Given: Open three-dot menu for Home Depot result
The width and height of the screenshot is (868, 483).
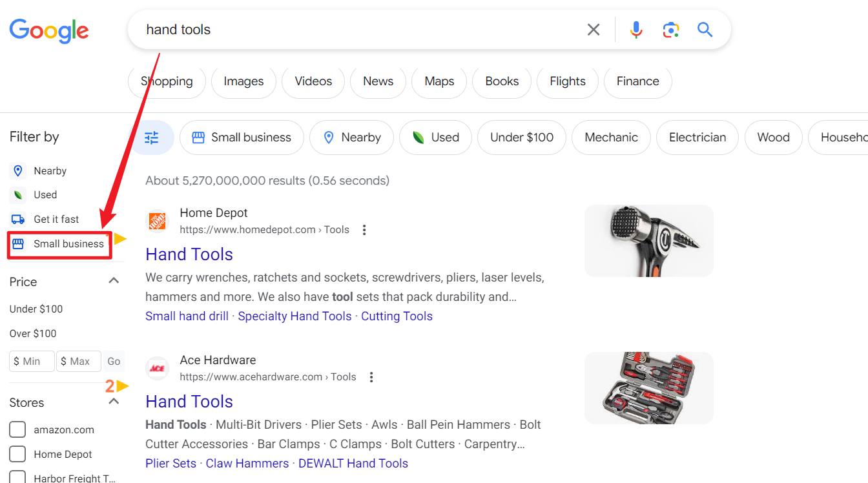Looking at the screenshot, I should coord(364,230).
